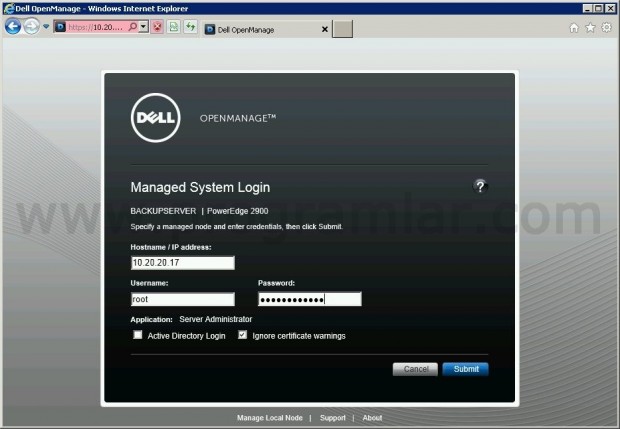Click the Hostname / IP address field
This screenshot has height=429, width=620.
pos(183,263)
